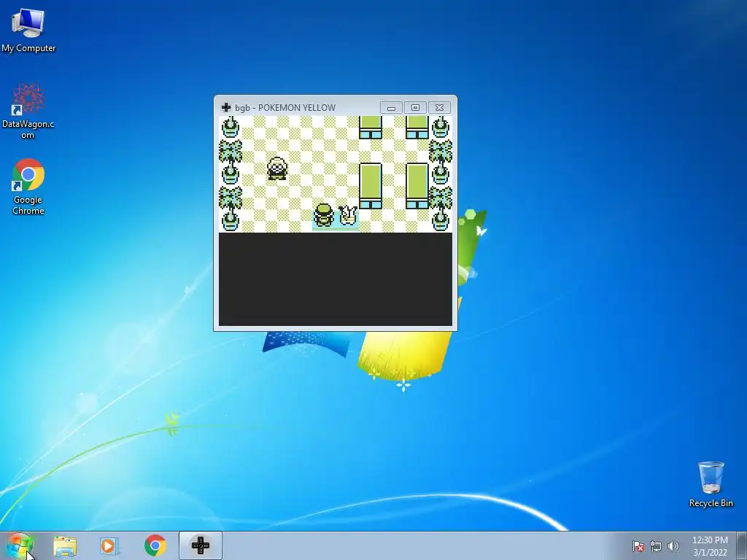Open the volume speaker tray icon
This screenshot has height=560, width=747.
click(673, 546)
